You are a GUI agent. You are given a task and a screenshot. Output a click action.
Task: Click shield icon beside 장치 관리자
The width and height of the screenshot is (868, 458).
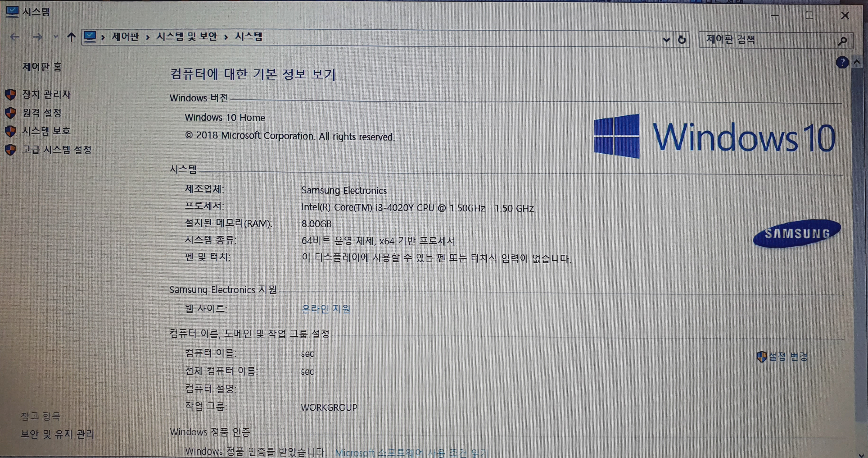[x=11, y=94]
